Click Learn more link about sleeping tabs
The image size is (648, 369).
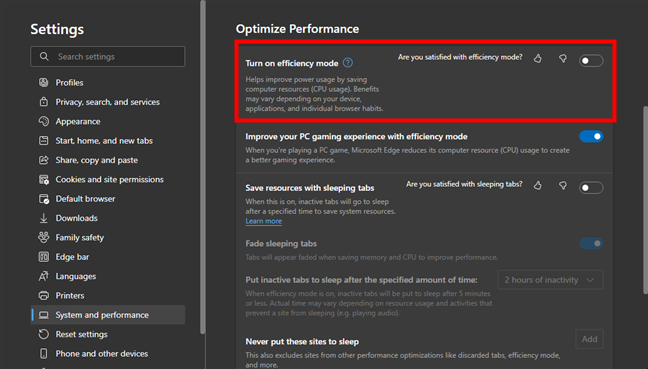tap(264, 221)
